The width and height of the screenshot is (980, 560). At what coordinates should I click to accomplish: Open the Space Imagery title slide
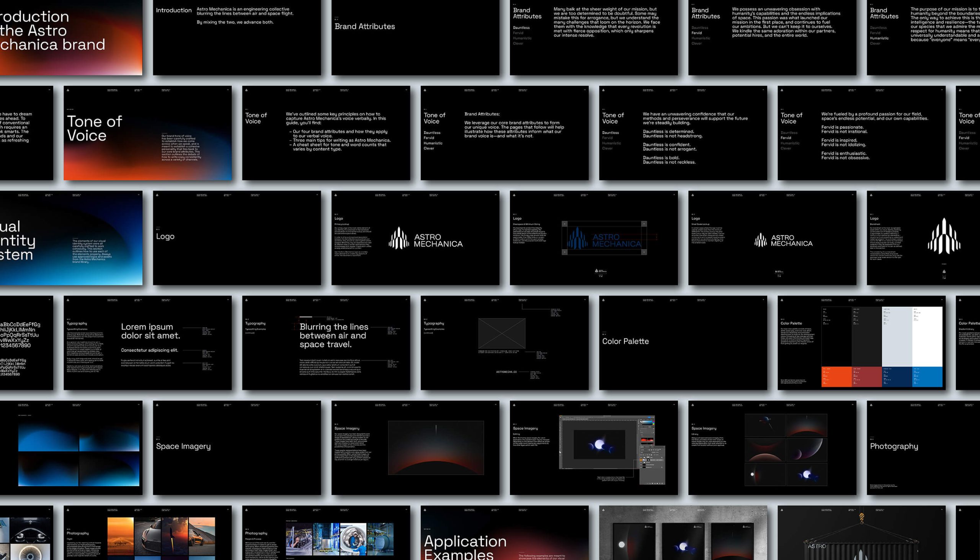(237, 448)
